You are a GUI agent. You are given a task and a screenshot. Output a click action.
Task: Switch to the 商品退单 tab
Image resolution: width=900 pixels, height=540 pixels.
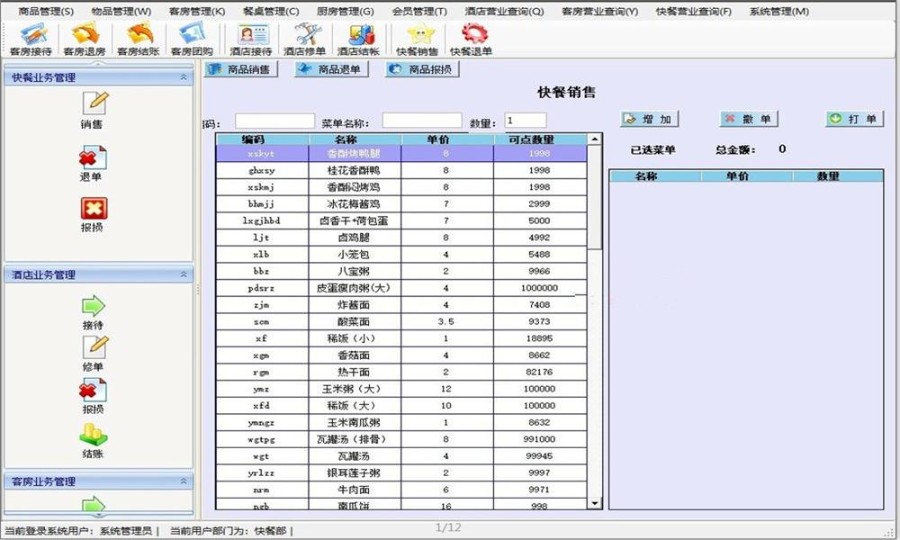(331, 70)
